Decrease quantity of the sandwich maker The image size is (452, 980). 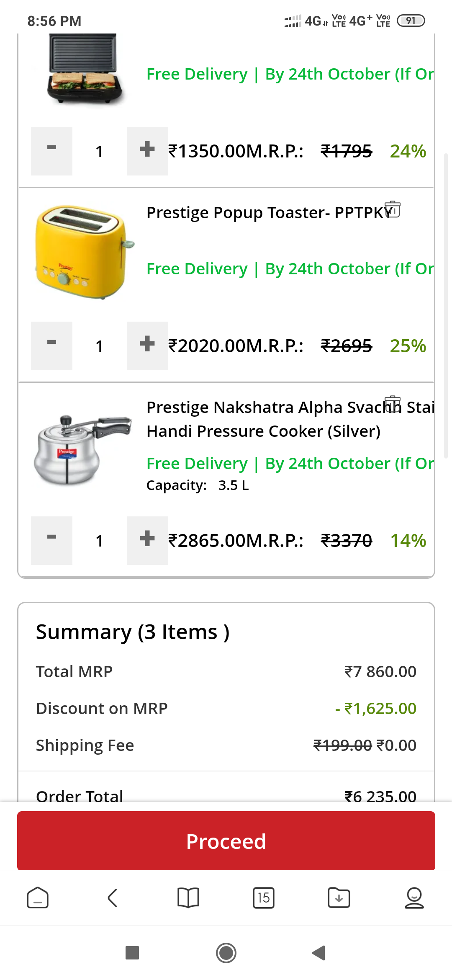coord(51,151)
